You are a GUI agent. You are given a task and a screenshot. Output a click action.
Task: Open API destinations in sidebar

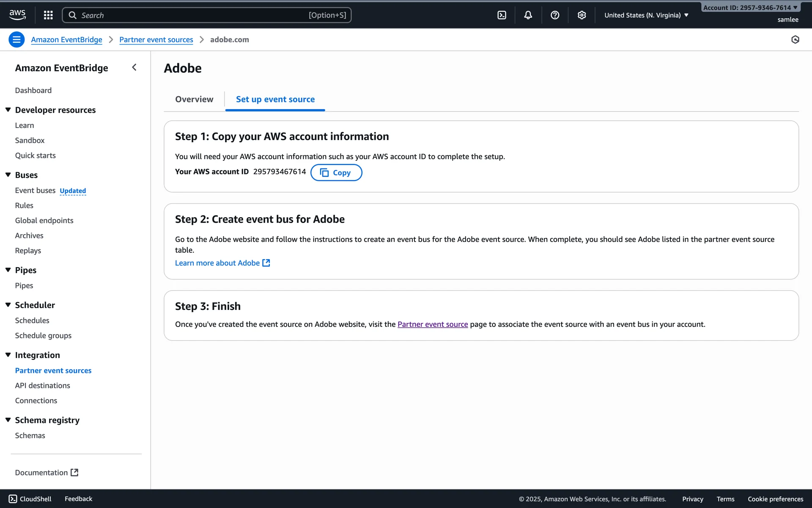click(x=42, y=386)
